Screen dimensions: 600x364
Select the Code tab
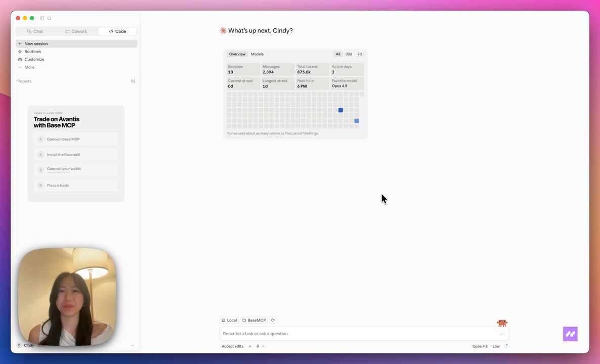click(117, 31)
